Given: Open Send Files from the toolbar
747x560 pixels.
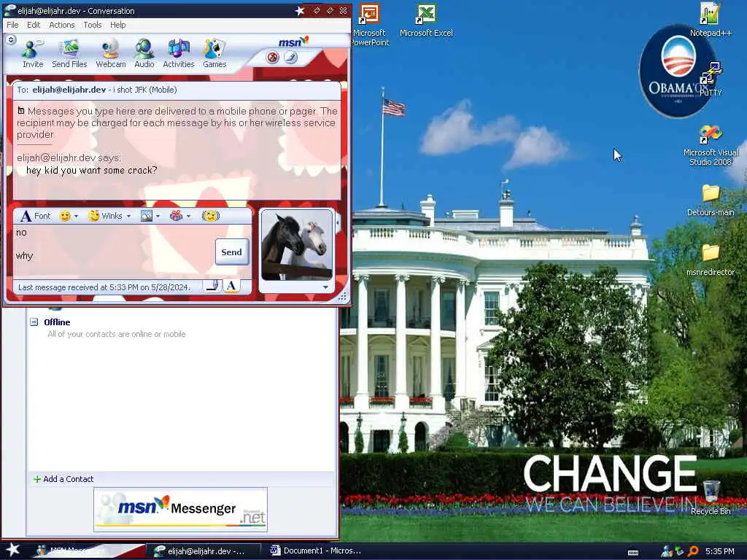Looking at the screenshot, I should 69,53.
